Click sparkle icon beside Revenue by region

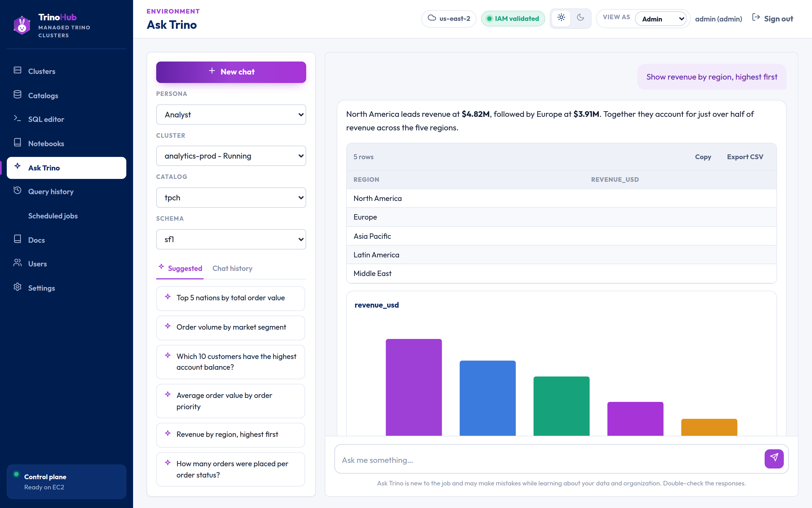(x=168, y=433)
